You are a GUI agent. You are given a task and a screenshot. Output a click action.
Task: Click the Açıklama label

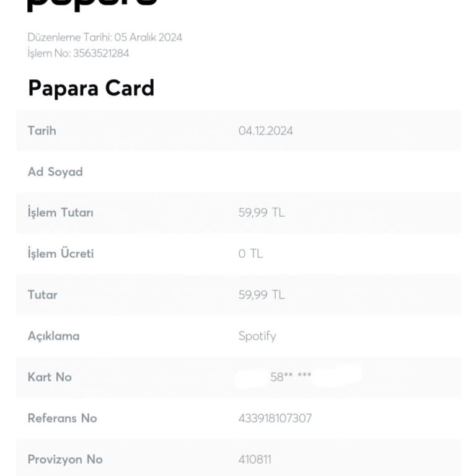click(x=53, y=336)
